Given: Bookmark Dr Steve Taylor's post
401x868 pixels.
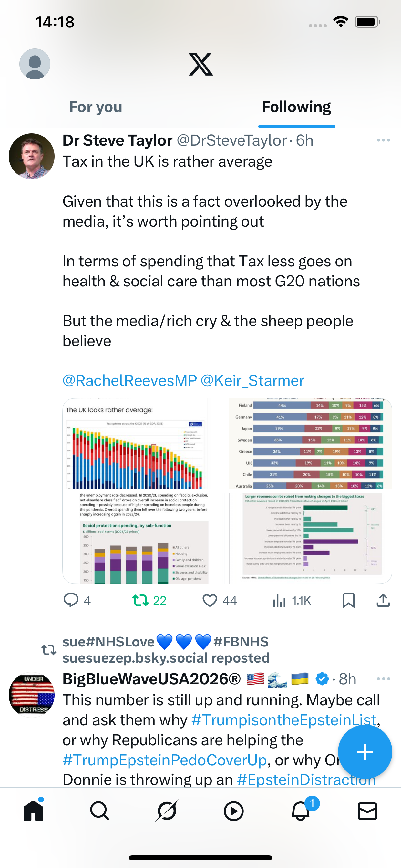Looking at the screenshot, I should point(348,600).
